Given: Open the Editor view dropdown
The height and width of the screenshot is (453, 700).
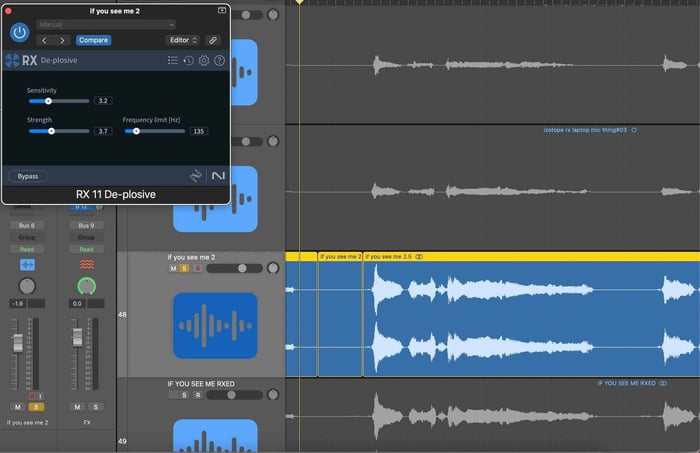Looking at the screenshot, I should pyautogui.click(x=183, y=40).
